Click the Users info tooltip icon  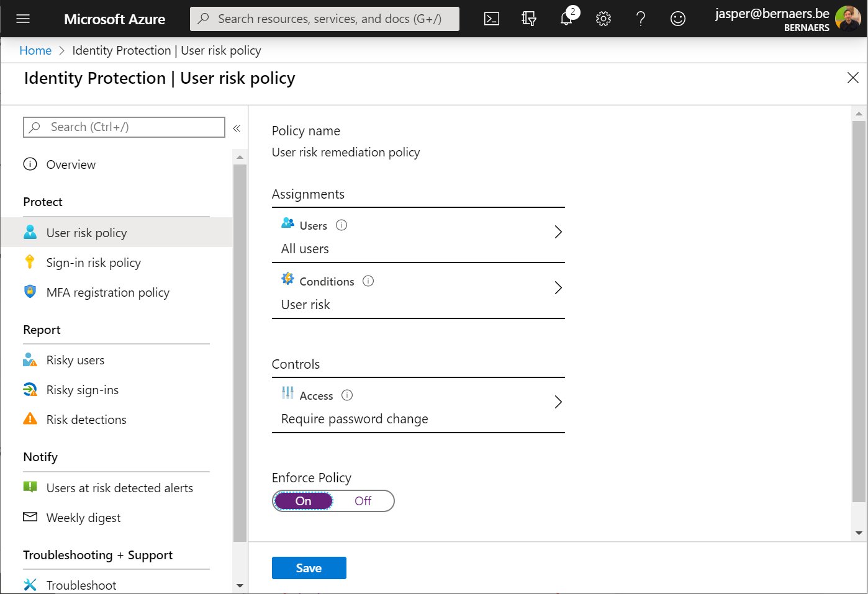tap(341, 225)
